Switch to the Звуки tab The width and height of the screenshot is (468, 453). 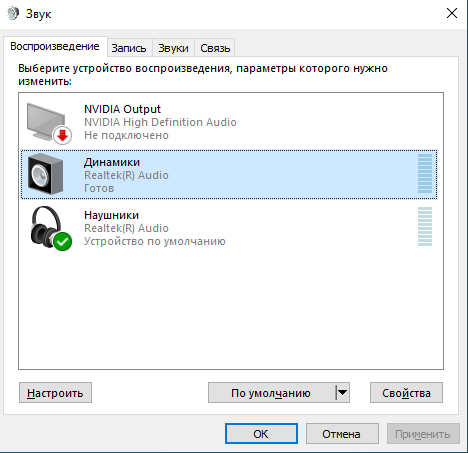173,48
